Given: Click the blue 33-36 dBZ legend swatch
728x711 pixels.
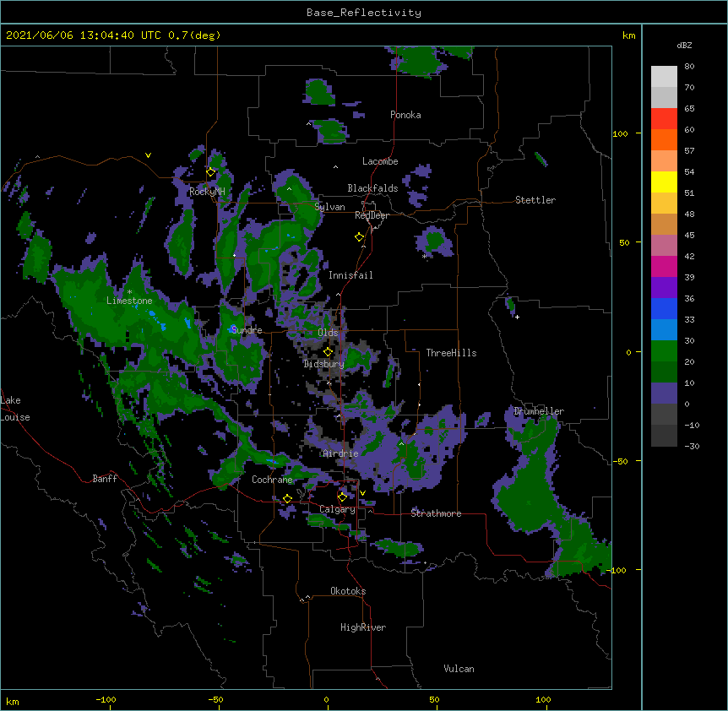Looking at the screenshot, I should (664, 309).
